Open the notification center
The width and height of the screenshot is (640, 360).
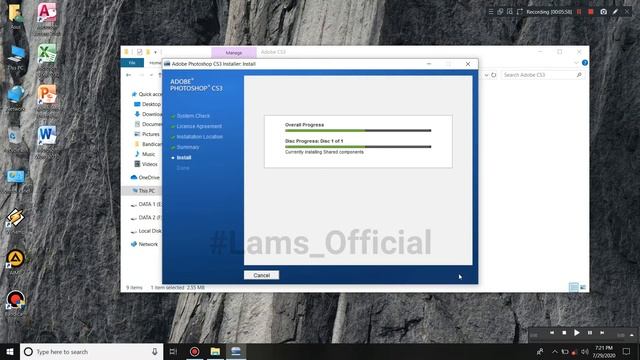[x=627, y=351]
